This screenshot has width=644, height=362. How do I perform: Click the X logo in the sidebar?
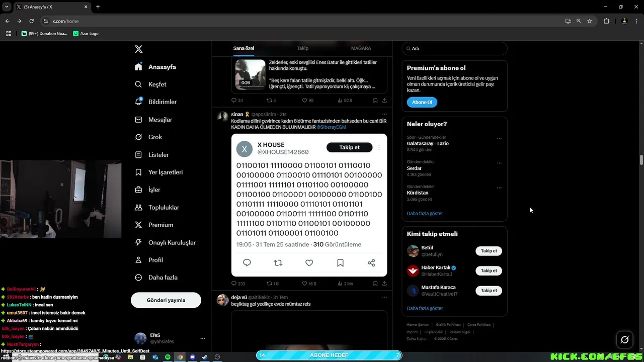coord(139,49)
